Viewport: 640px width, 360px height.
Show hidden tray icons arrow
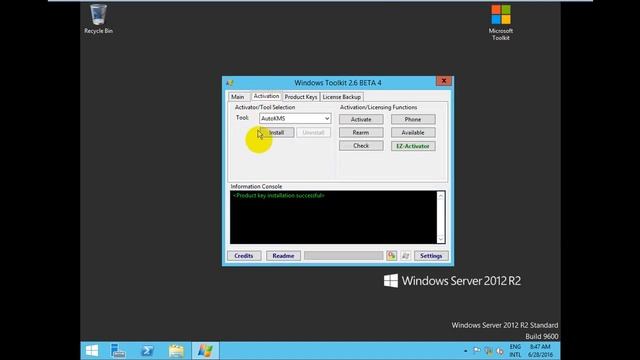coord(465,351)
